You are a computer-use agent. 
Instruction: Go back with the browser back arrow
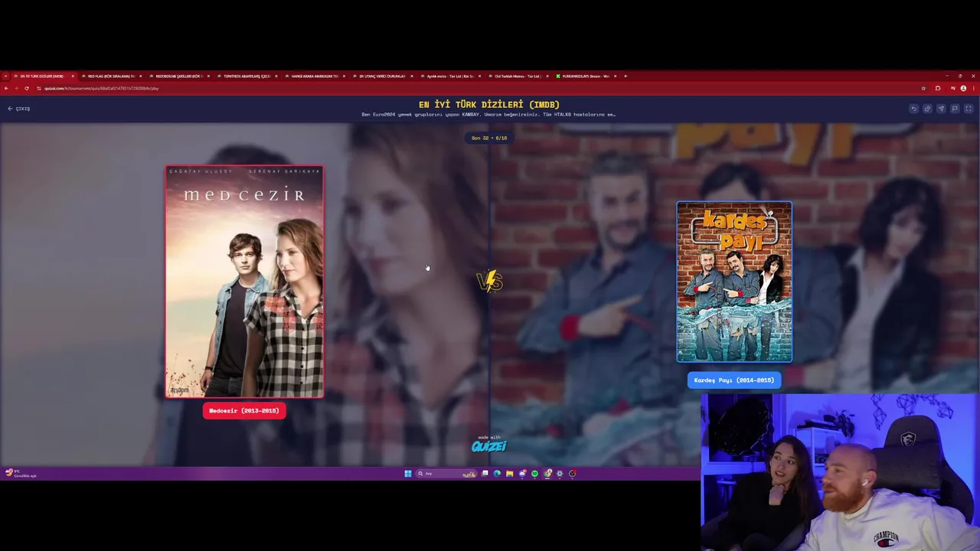(6, 88)
